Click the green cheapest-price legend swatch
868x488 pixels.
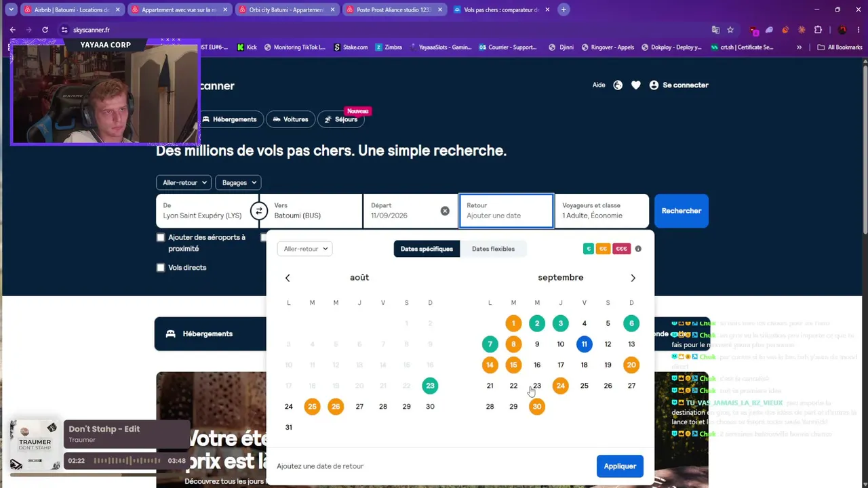(588, 249)
